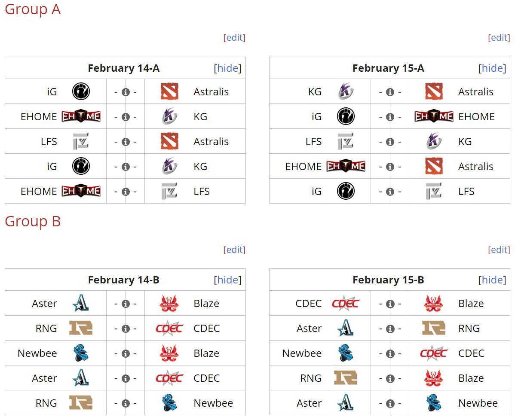Click Newbee logo in Newbee vs Blaze on February 14-B
The image size is (515, 420).
click(x=81, y=353)
